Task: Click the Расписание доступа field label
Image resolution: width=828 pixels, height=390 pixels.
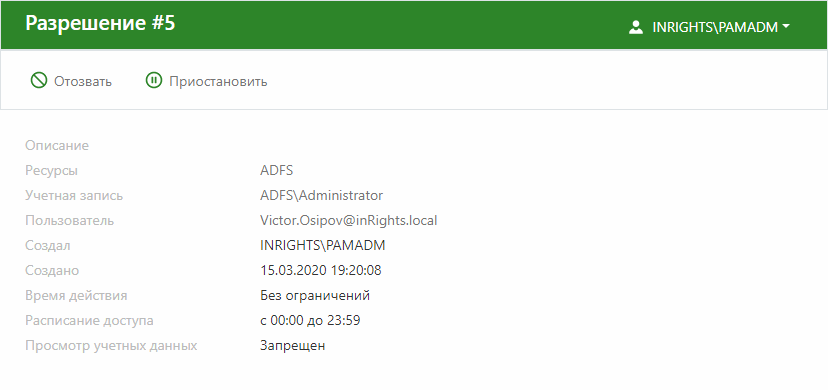Action: point(89,320)
